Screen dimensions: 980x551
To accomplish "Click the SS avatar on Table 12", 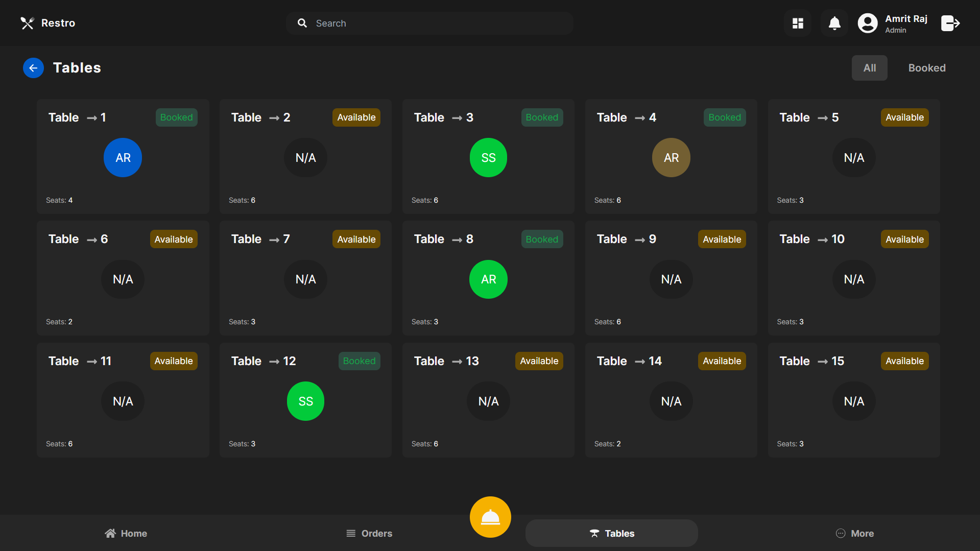I will pyautogui.click(x=305, y=401).
